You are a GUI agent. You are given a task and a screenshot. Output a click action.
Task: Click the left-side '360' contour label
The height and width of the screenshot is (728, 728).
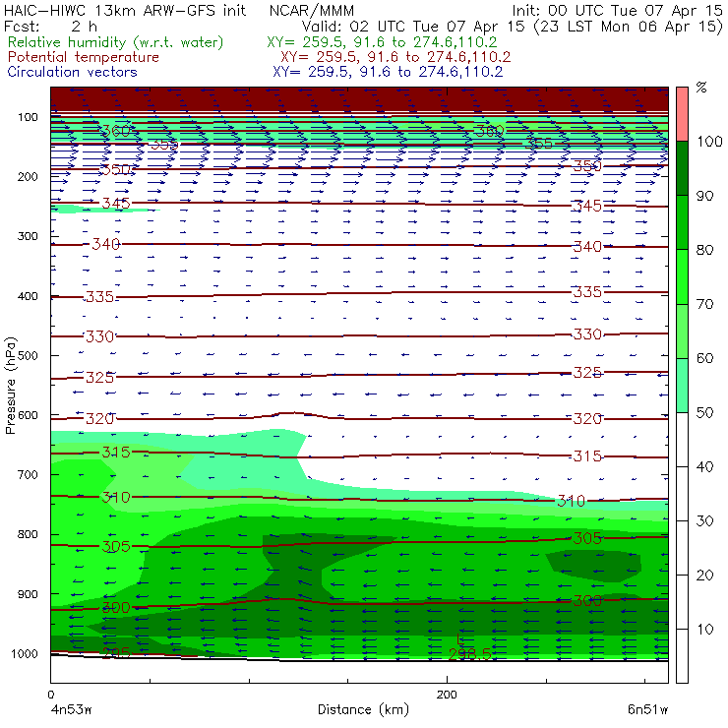coord(116,131)
